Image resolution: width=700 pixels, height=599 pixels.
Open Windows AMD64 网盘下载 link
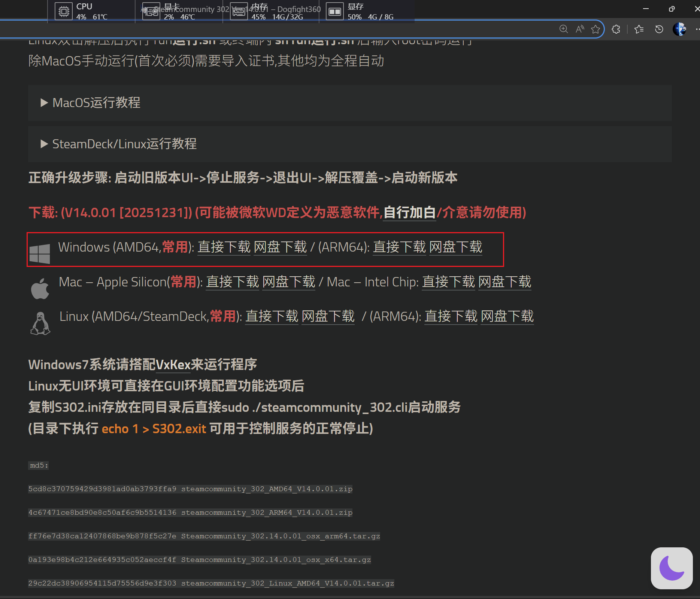[x=280, y=247]
